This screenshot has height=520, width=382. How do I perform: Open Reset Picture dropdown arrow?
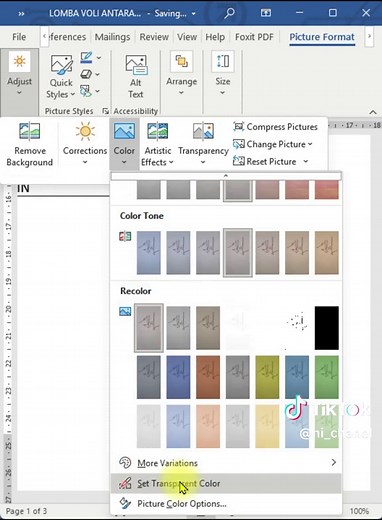[306, 161]
